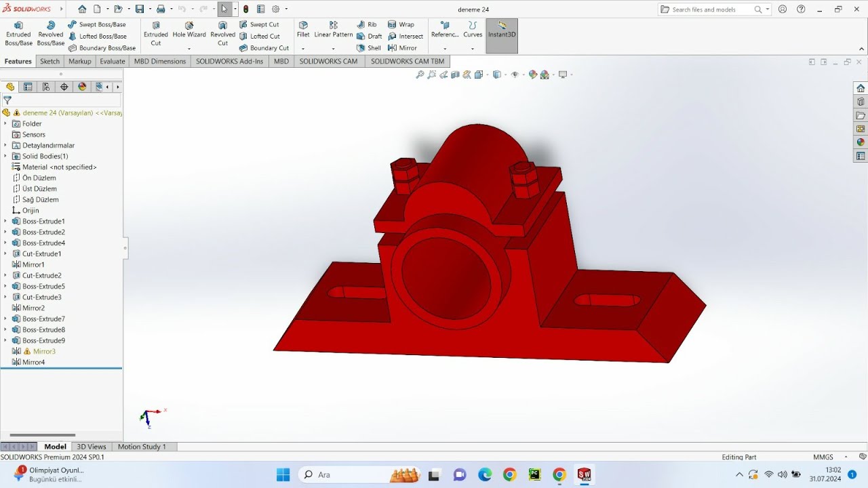The image size is (868, 488).
Task: Switch to the ConfigurationManager tab icon
Action: coord(46,87)
